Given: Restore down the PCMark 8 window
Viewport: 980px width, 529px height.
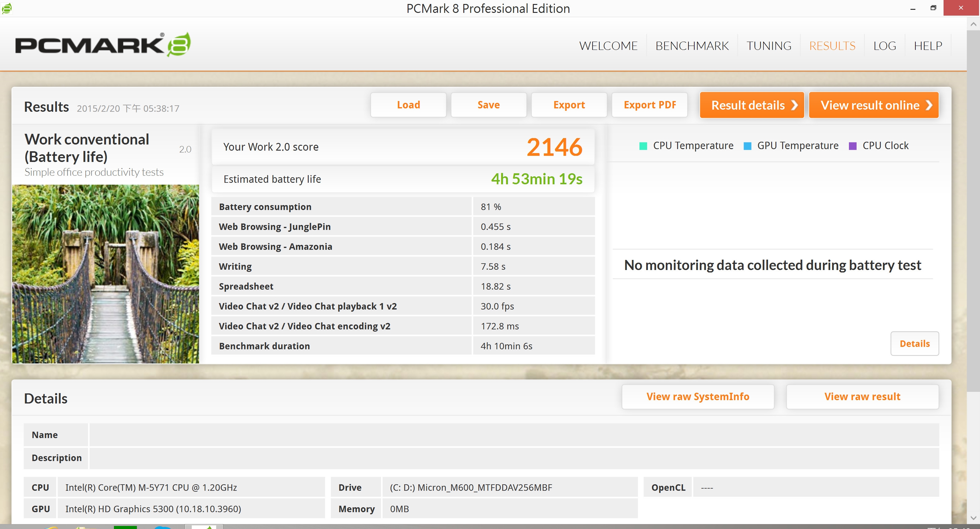Looking at the screenshot, I should coord(933,8).
